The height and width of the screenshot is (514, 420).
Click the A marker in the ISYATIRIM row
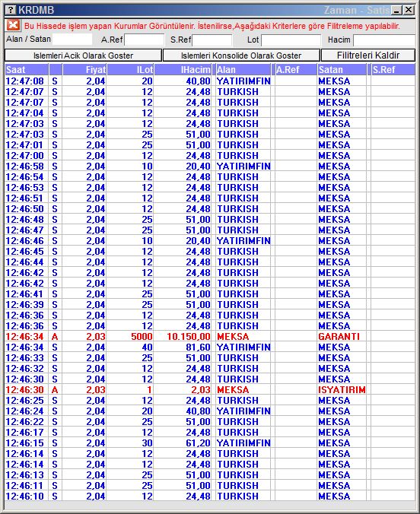(55, 390)
